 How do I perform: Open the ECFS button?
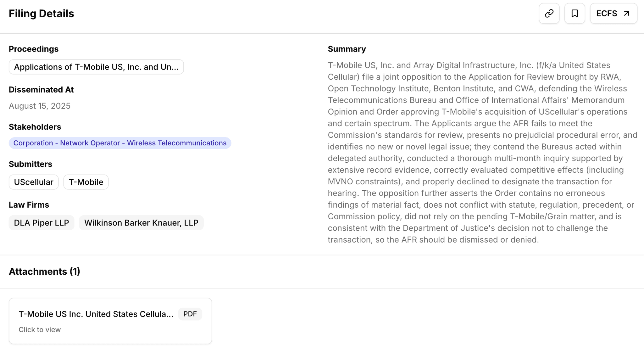613,14
